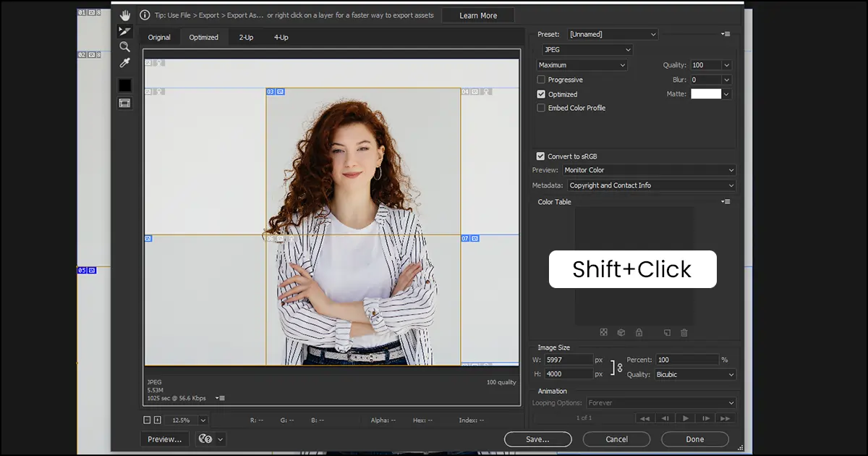The width and height of the screenshot is (868, 456).
Task: Open the Matte color swatch
Action: [x=705, y=93]
